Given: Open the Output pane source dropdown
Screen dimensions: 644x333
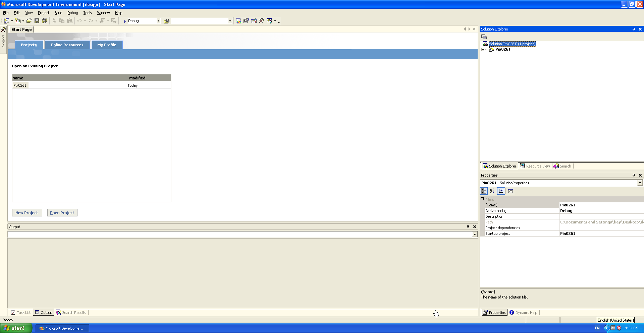Looking at the screenshot, I should tap(475, 235).
